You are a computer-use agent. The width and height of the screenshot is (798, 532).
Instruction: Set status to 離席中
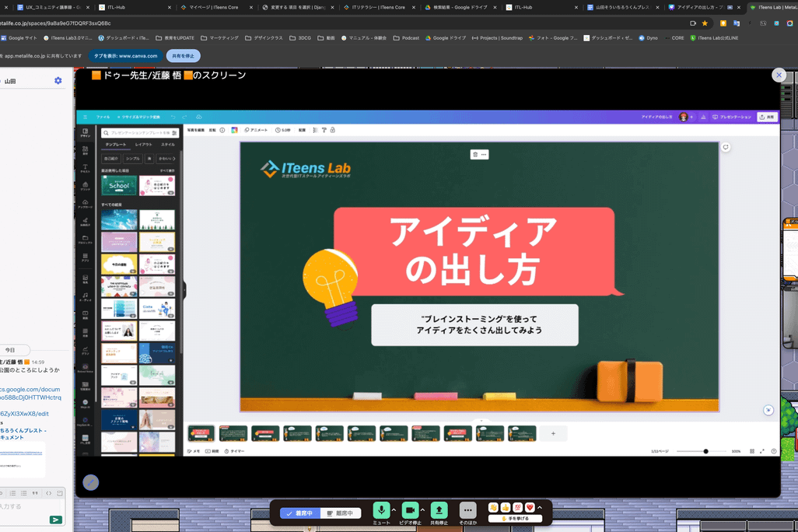point(340,513)
